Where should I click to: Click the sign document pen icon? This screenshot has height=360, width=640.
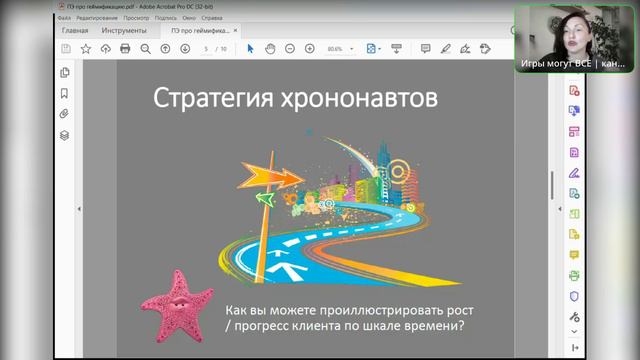pos(465,49)
